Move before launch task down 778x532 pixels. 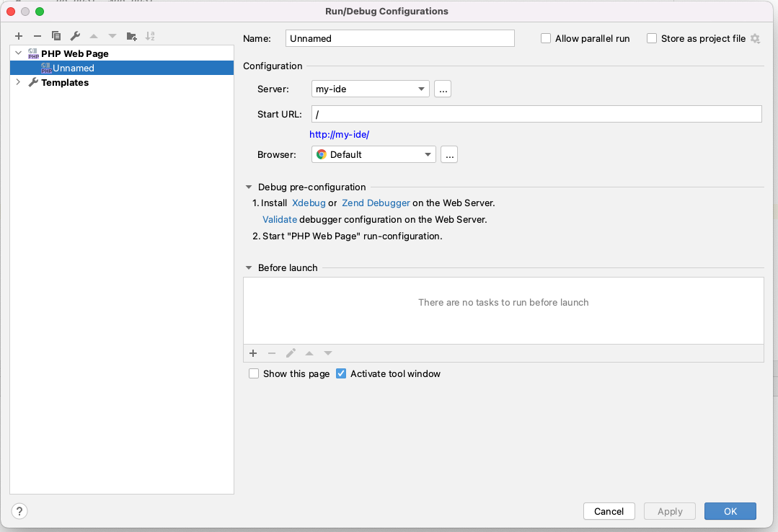tap(328, 353)
